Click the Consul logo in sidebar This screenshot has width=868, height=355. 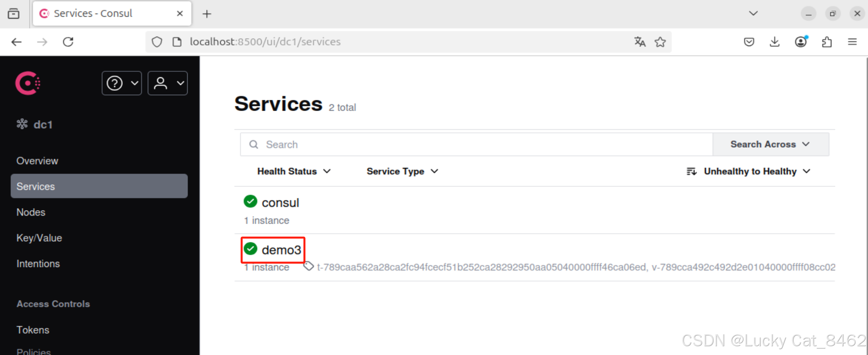coord(27,83)
